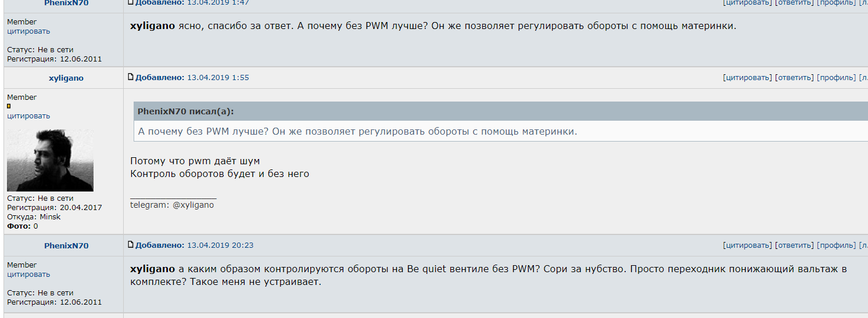The width and height of the screenshot is (868, 318).
Task: Click sidebar цитировать link beside the topmost post
Action: click(28, 31)
